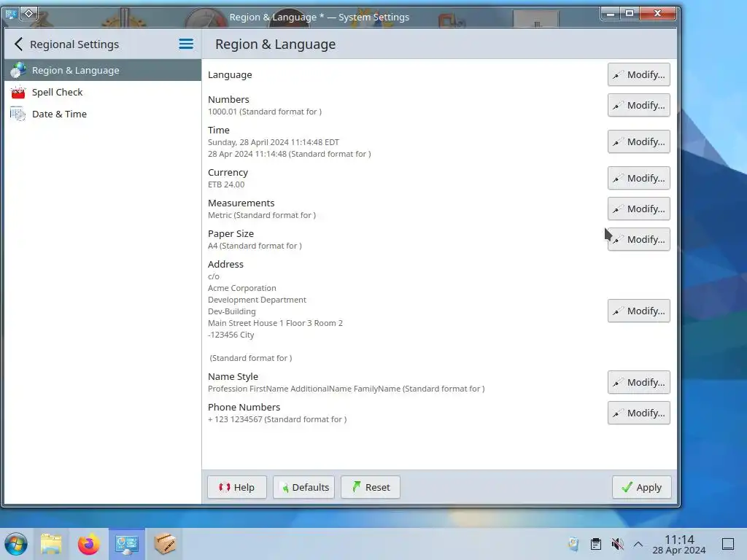Screen dimensions: 747x560
Task: Click the clipboard tray icon
Action: (595, 544)
